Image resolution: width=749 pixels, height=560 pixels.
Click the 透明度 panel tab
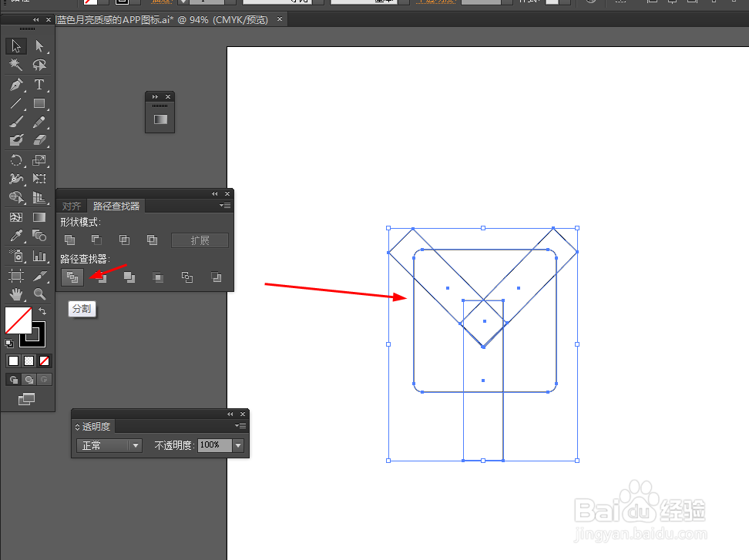96,426
